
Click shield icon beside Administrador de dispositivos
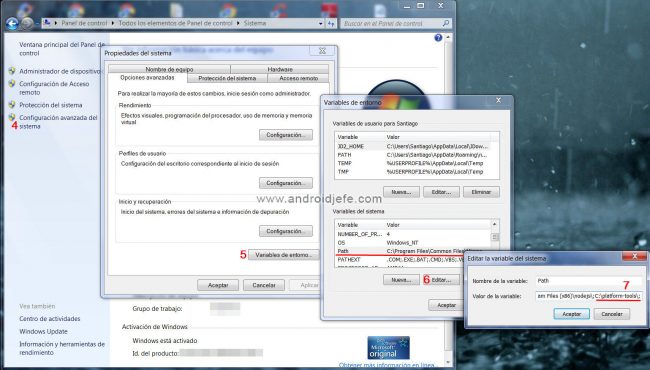[12, 71]
